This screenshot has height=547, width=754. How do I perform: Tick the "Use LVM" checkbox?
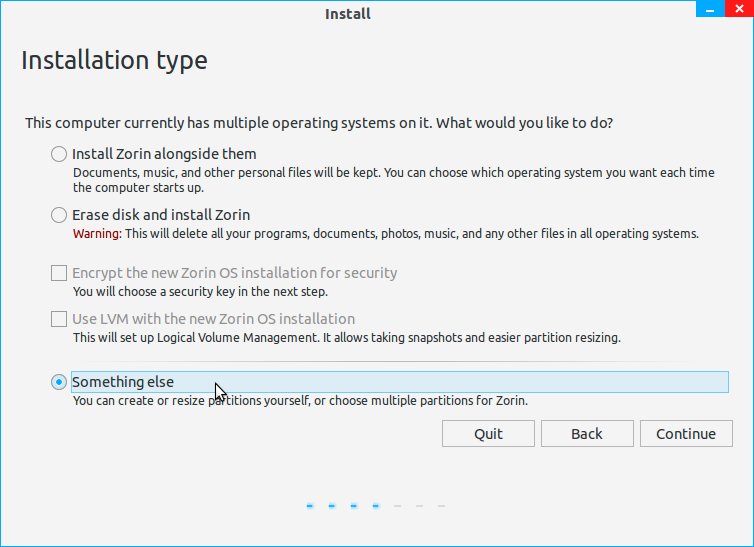59,319
